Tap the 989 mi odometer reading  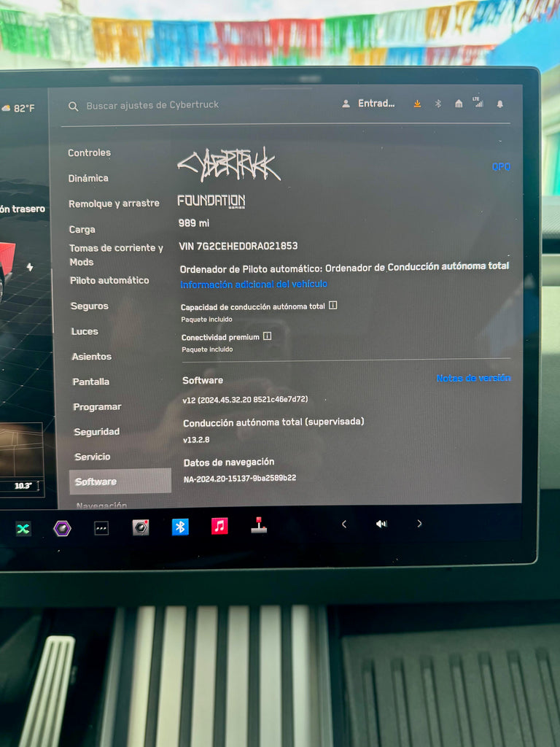tap(194, 223)
